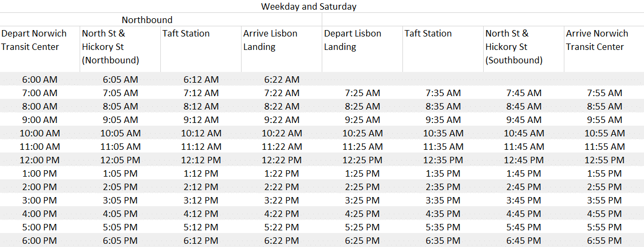This screenshot has height=247, width=644.
Task: Select the Depart Norwich Transit Center header
Action: point(40,49)
